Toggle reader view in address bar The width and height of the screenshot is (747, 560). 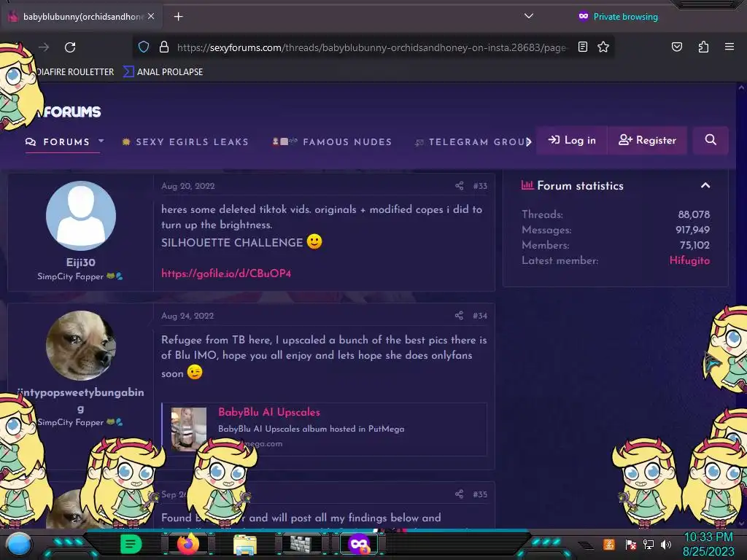click(x=583, y=47)
